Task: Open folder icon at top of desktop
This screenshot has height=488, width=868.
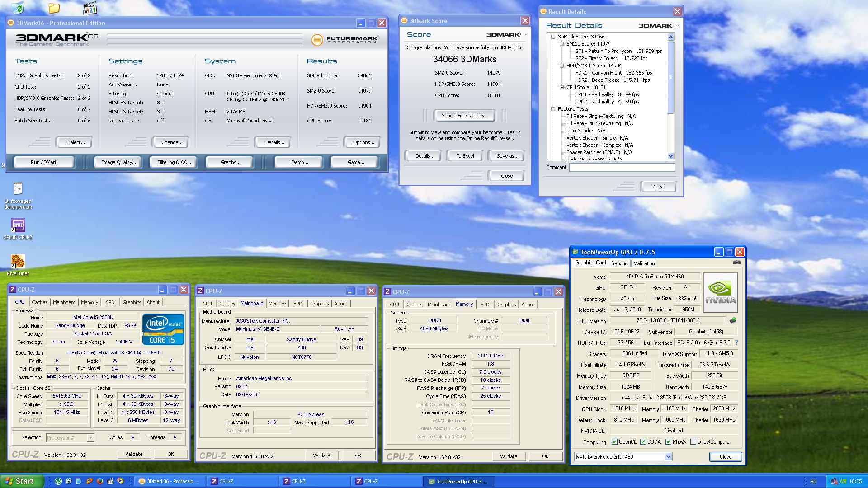Action: 54,8
